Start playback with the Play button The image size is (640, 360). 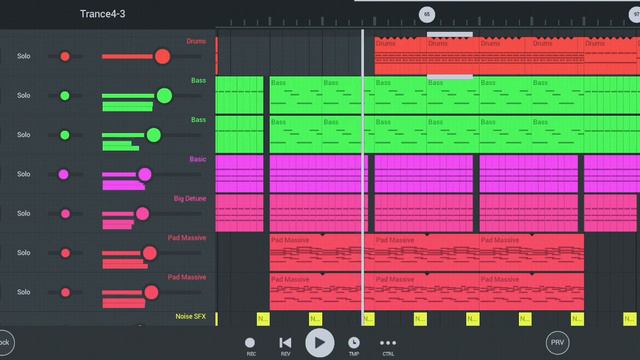tap(320, 343)
